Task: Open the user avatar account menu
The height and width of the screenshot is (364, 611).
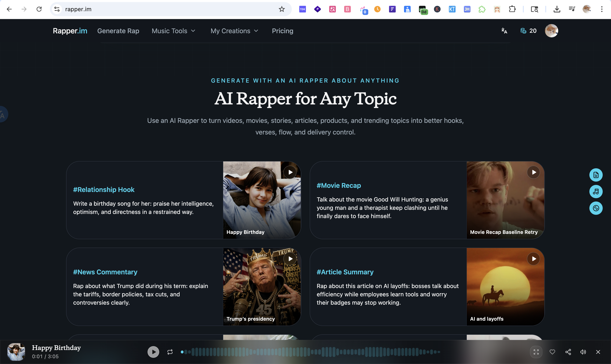Action: pyautogui.click(x=551, y=31)
